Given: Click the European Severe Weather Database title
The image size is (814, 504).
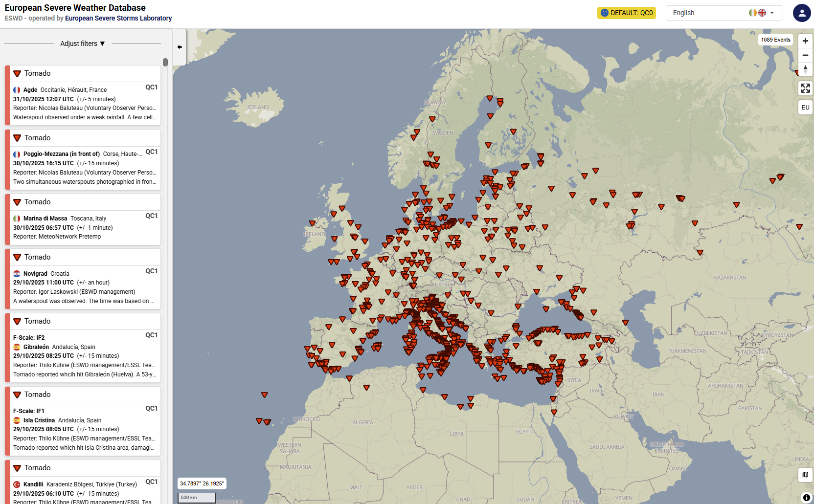Looking at the screenshot, I should [x=75, y=8].
